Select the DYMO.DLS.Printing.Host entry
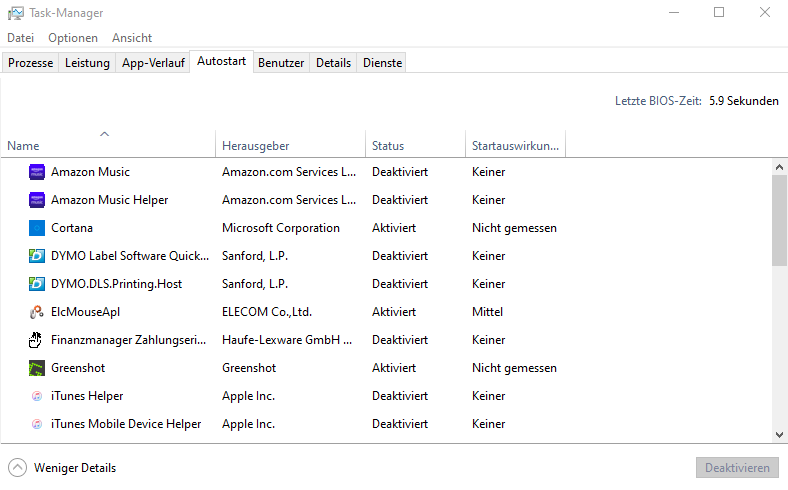The height and width of the screenshot is (490, 788). pyautogui.click(x=116, y=284)
